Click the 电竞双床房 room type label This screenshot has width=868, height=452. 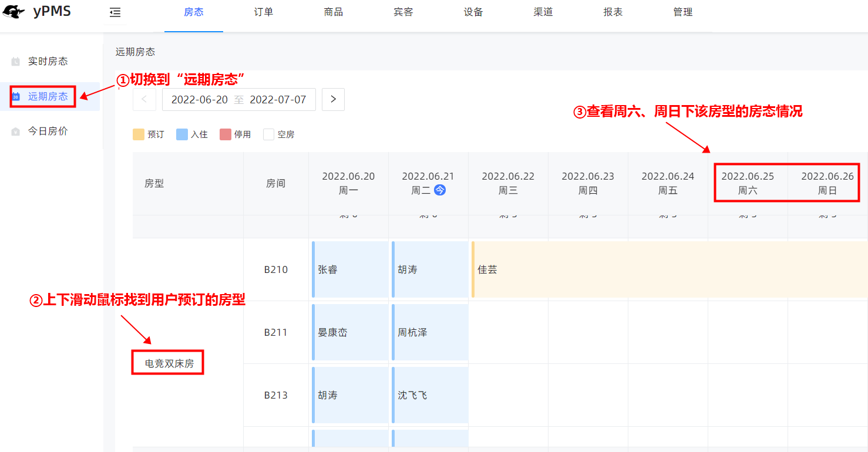coord(169,363)
